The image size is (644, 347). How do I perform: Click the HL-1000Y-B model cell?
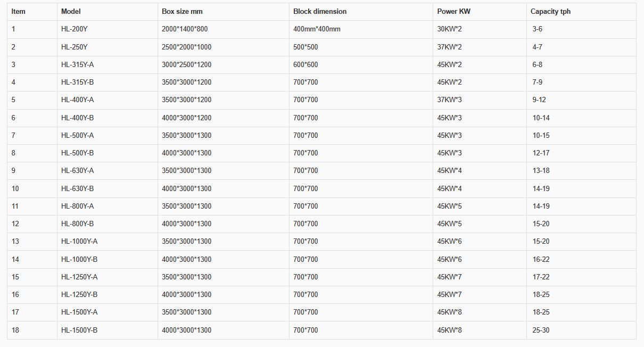79,259
